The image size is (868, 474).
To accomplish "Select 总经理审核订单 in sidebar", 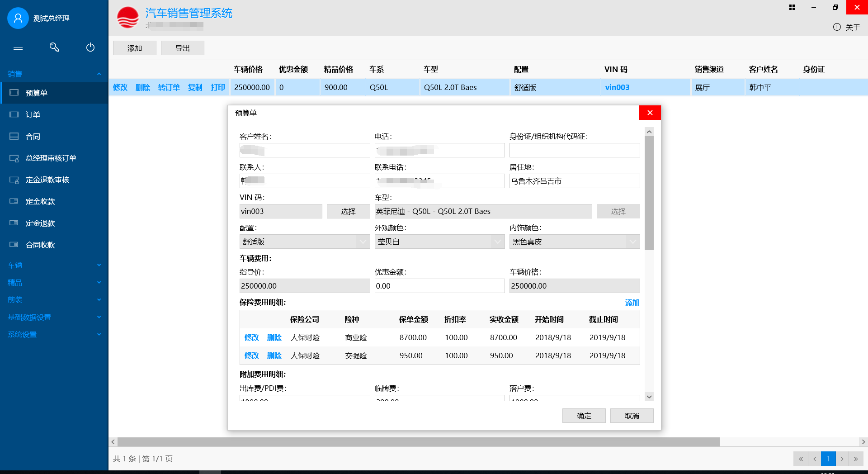I will pos(51,158).
